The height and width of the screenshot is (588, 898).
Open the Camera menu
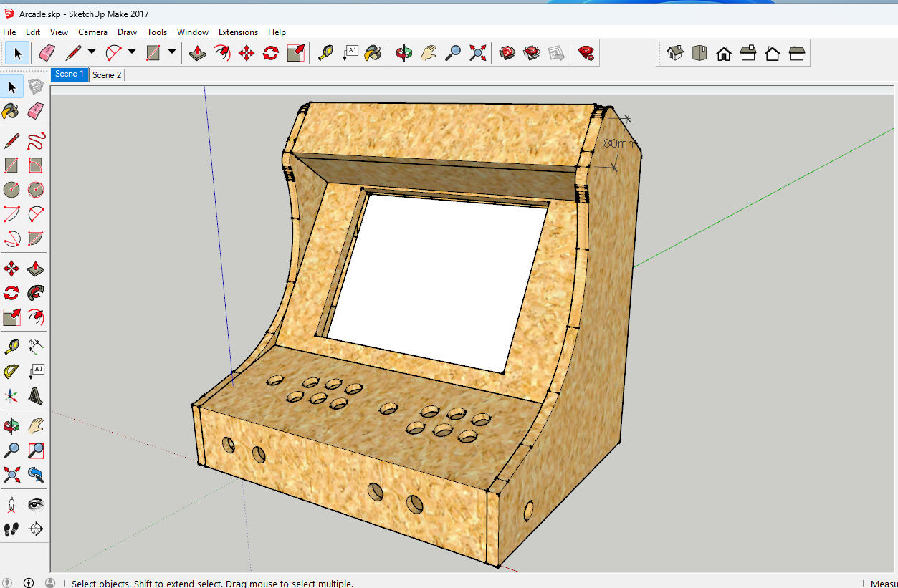point(92,32)
